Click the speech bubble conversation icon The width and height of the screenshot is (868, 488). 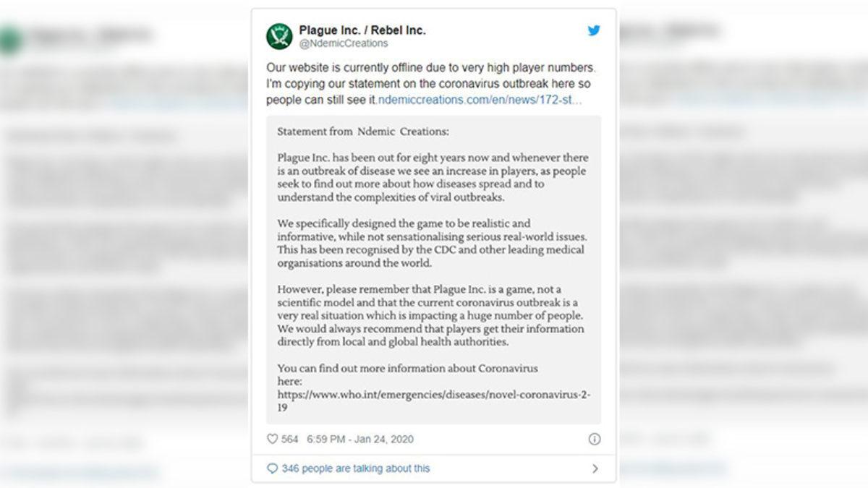click(272, 468)
